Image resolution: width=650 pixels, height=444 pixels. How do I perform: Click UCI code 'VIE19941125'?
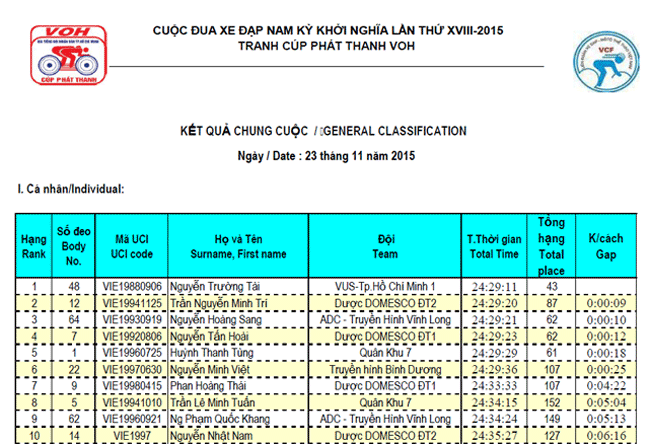click(132, 303)
